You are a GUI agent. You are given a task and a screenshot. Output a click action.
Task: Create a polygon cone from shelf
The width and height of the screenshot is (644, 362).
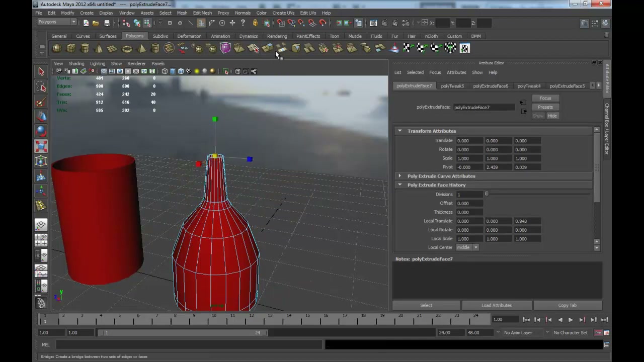tap(99, 48)
